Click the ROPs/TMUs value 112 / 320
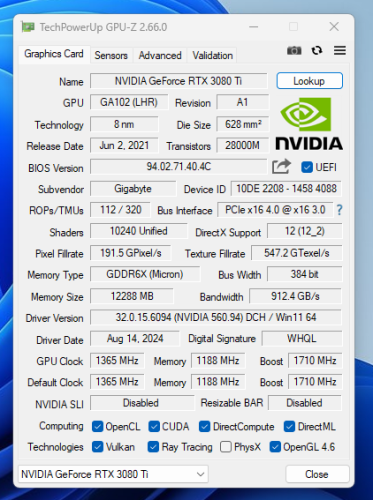 pyautogui.click(x=120, y=210)
